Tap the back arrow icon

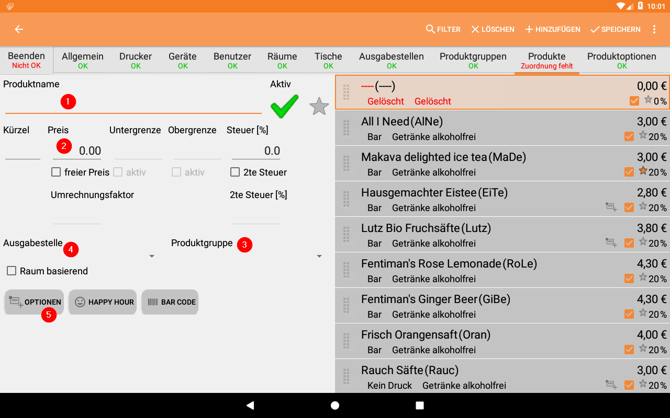tap(19, 30)
